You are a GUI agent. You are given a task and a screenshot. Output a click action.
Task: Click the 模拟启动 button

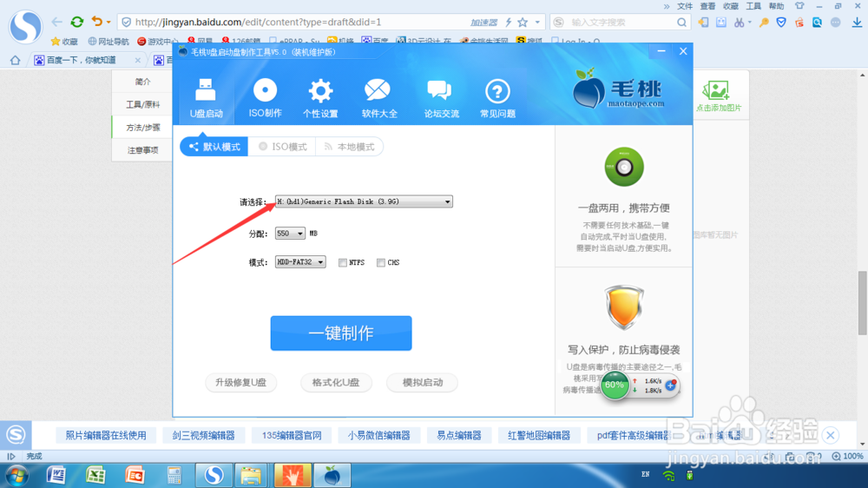423,382
